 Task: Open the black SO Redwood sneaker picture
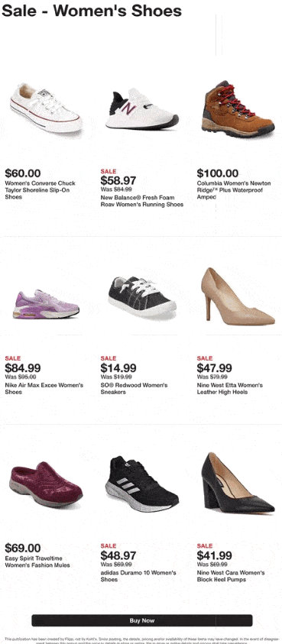point(142,296)
